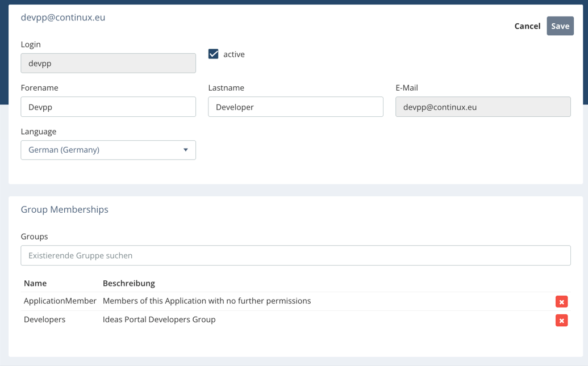Focus the Login input field

coord(108,63)
